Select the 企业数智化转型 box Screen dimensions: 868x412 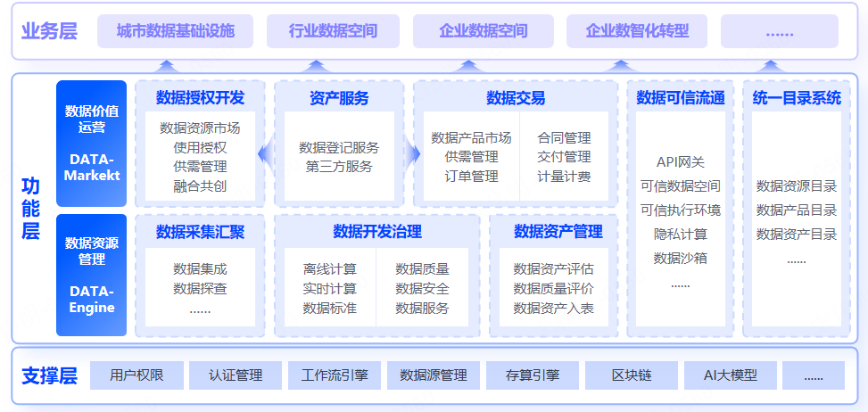[637, 31]
